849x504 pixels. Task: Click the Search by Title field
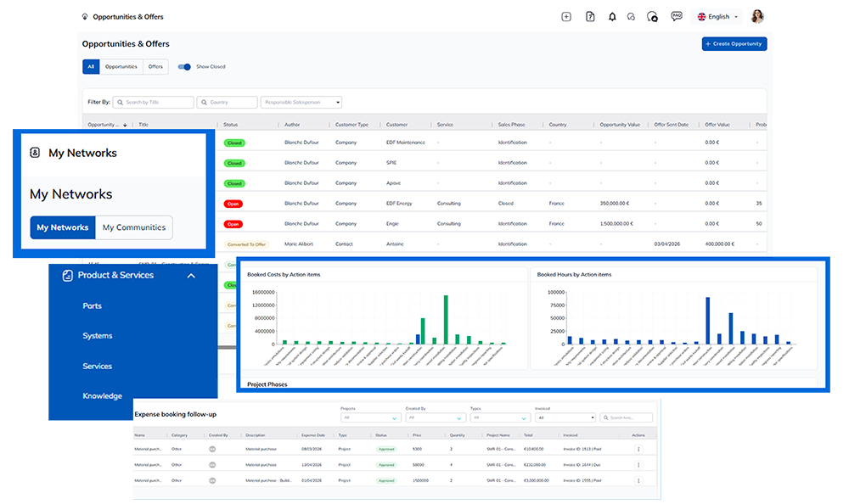pyautogui.click(x=154, y=103)
